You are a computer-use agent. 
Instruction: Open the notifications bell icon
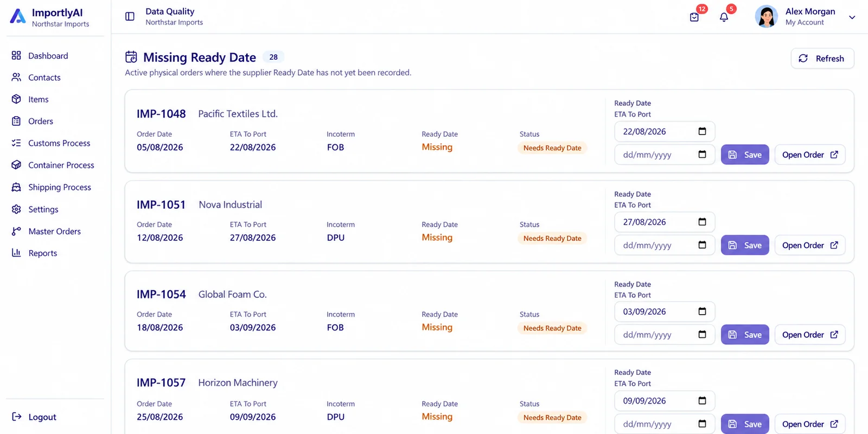(724, 17)
